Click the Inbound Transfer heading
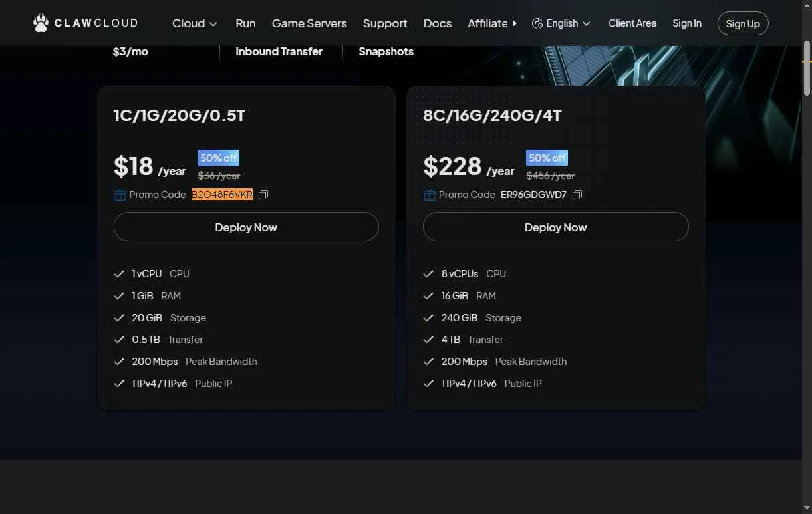812x514 pixels. pyautogui.click(x=279, y=51)
